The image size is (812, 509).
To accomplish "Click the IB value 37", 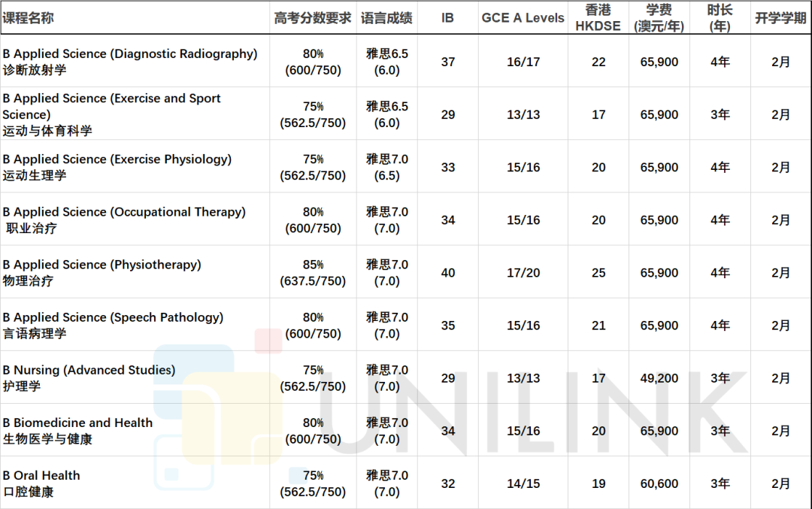I will 448,62.
